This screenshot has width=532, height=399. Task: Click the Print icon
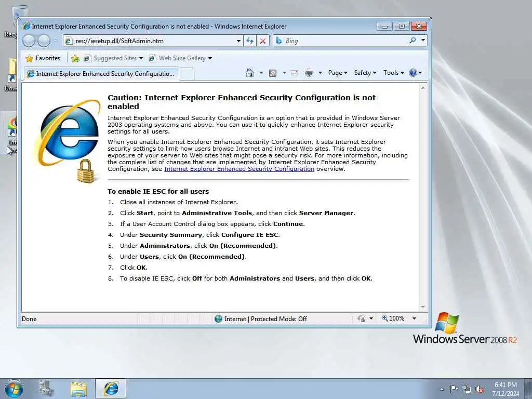pyautogui.click(x=309, y=73)
